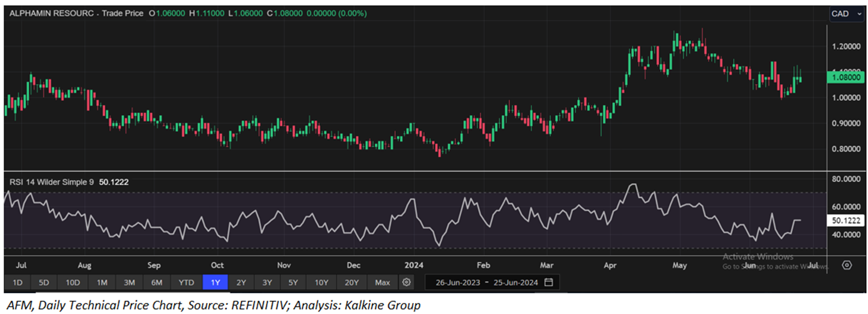
Task: Open chart settings icon at axis corner
Action: (x=847, y=265)
